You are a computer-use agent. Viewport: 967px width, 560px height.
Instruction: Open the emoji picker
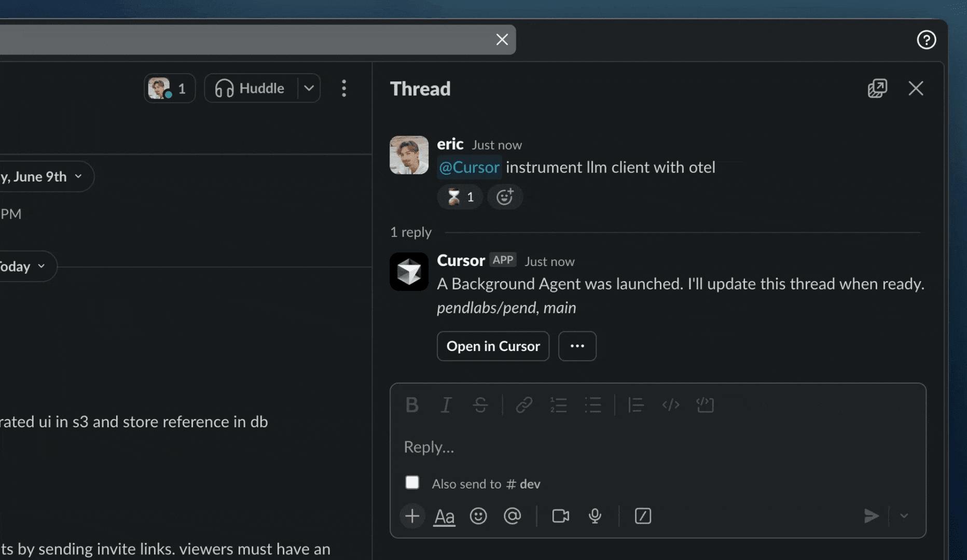tap(478, 516)
